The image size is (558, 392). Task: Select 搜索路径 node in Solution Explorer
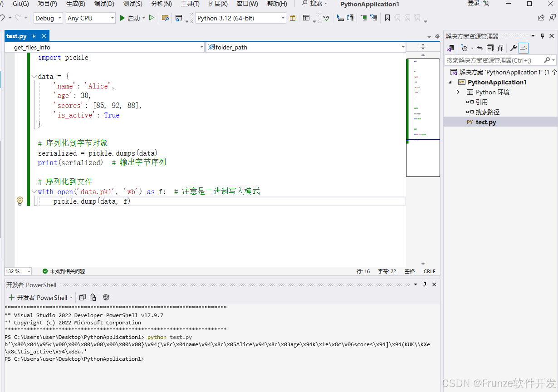pyautogui.click(x=488, y=112)
